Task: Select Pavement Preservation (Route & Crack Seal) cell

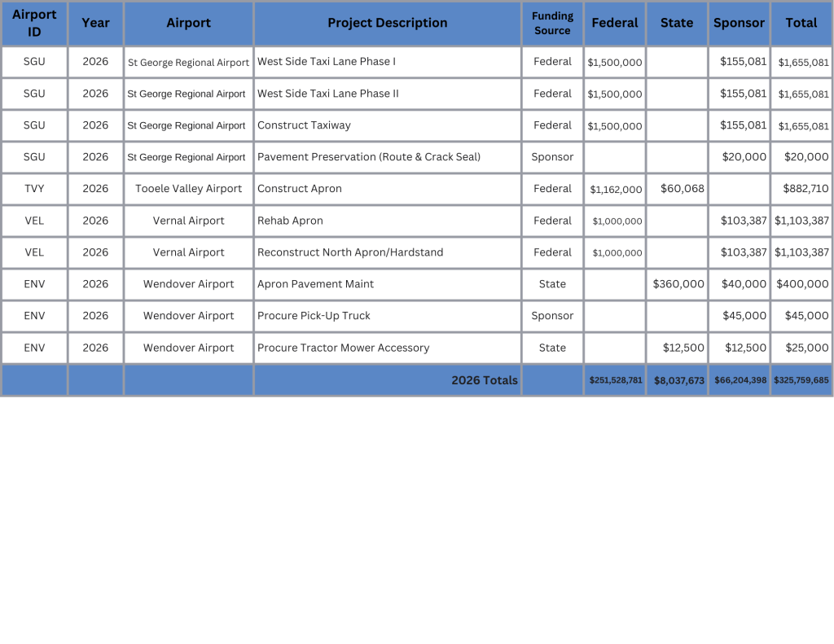Action: [369, 157]
